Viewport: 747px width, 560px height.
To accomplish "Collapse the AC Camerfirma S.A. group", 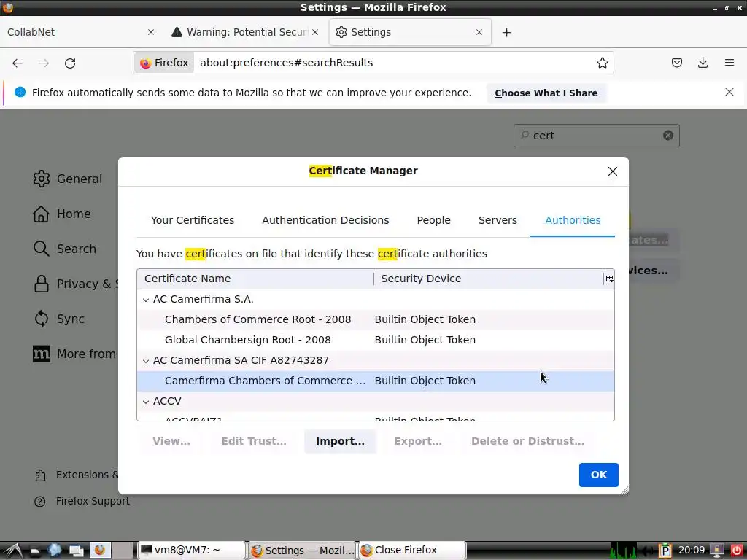I will coord(146,300).
